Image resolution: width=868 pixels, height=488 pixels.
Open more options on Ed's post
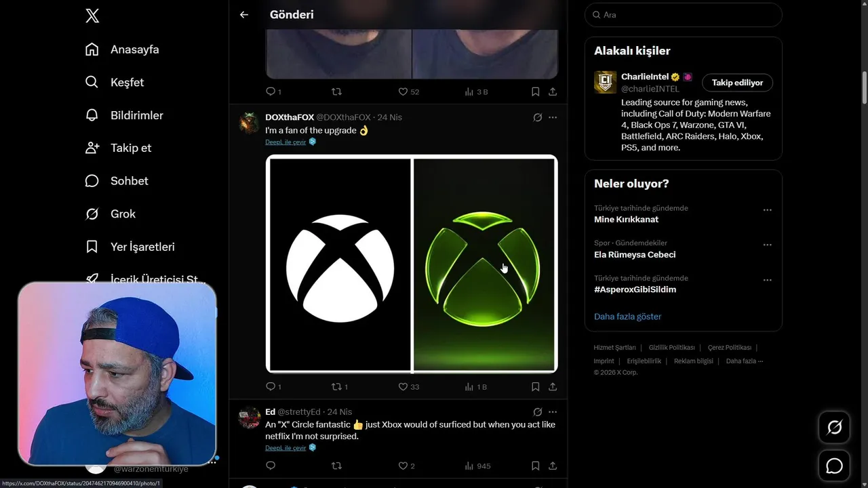(x=553, y=411)
